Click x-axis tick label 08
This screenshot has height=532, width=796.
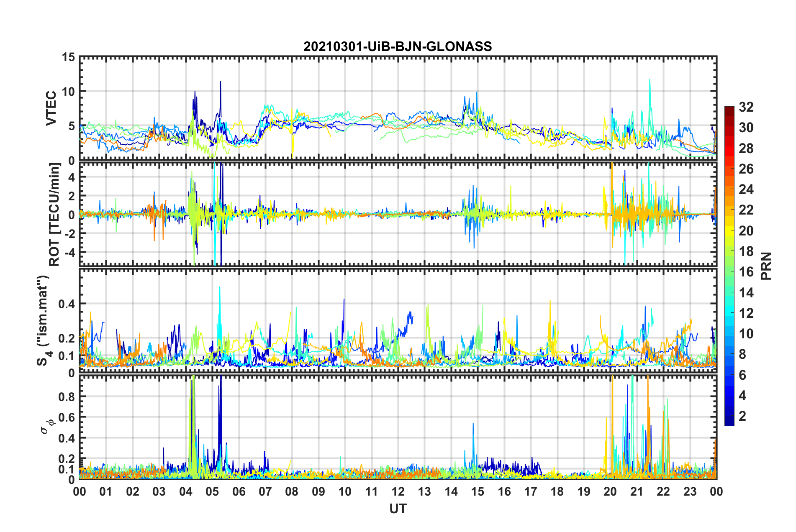click(292, 491)
